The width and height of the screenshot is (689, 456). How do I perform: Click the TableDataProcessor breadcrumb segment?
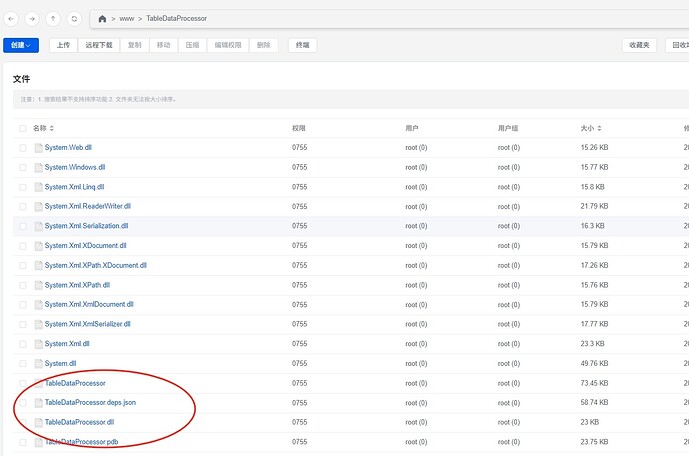177,18
